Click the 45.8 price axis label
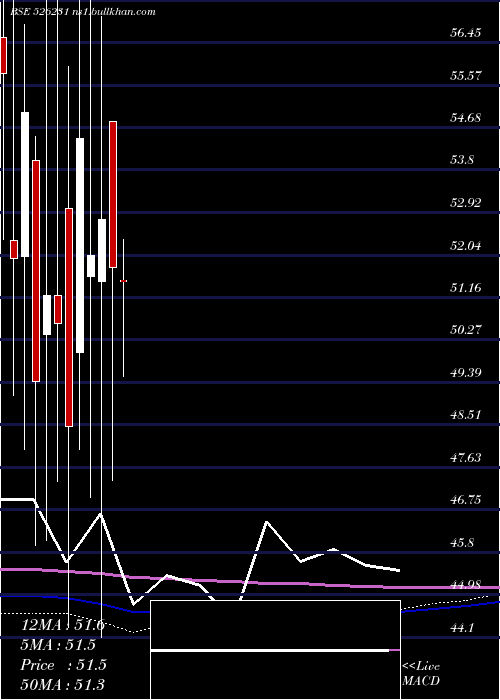 point(462,543)
